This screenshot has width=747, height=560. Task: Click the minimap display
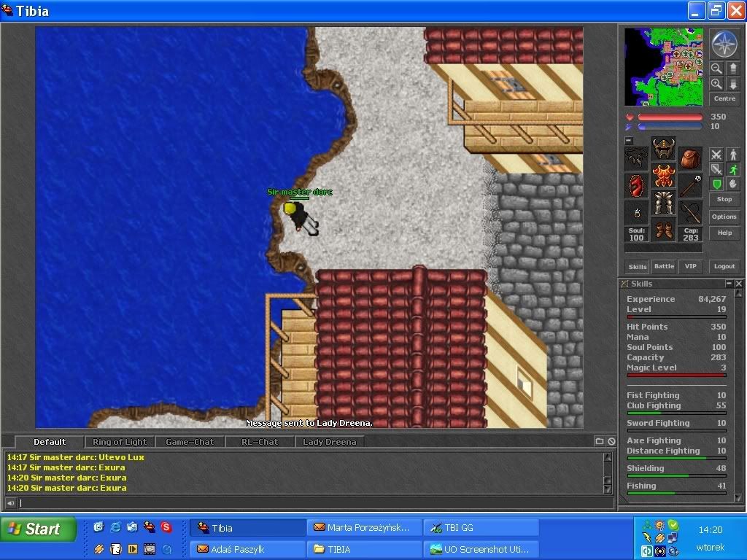(664, 66)
